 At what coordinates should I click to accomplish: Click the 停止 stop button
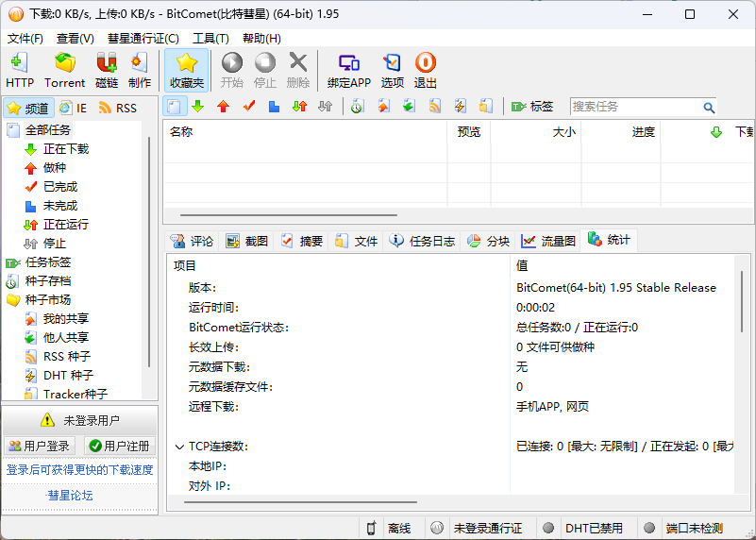pyautogui.click(x=264, y=71)
